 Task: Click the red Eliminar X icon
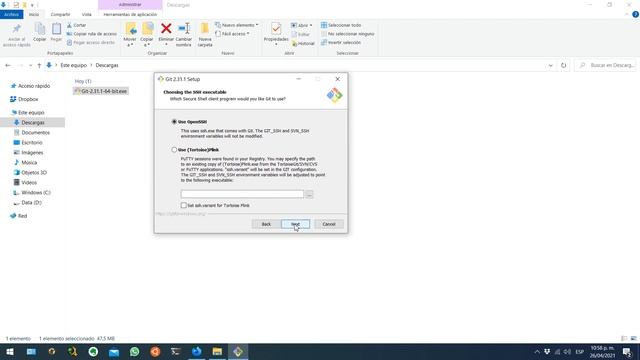[166, 29]
